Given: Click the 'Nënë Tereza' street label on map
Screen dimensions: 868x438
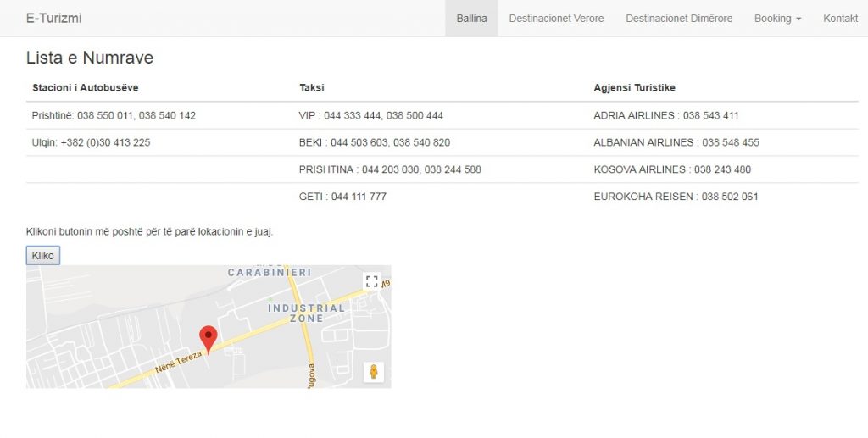Looking at the screenshot, I should 178,362.
